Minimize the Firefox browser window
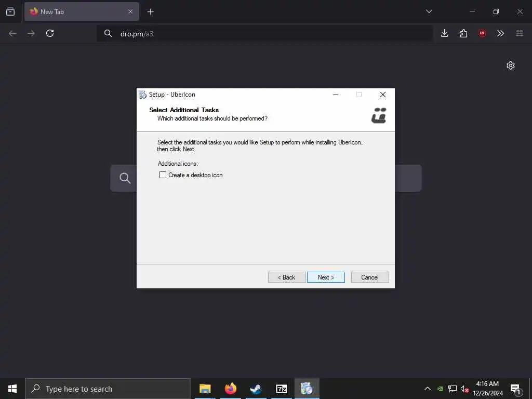This screenshot has width=532, height=399. 472,11
